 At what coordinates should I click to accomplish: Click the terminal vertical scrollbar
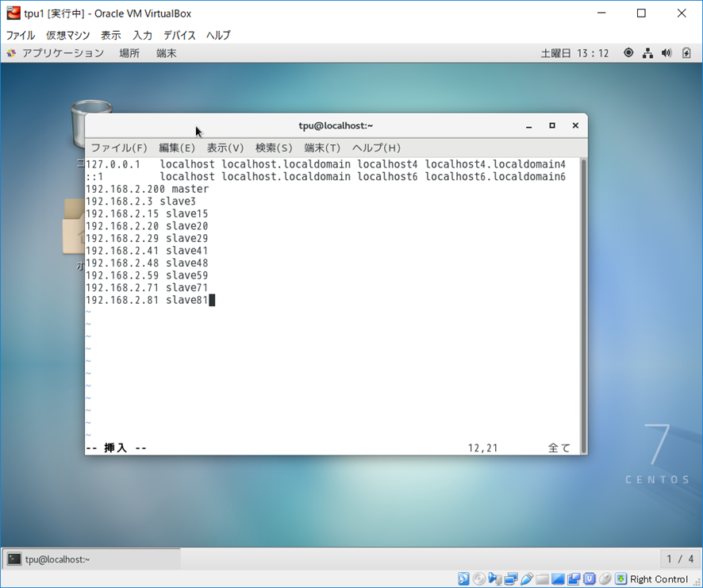(x=583, y=302)
